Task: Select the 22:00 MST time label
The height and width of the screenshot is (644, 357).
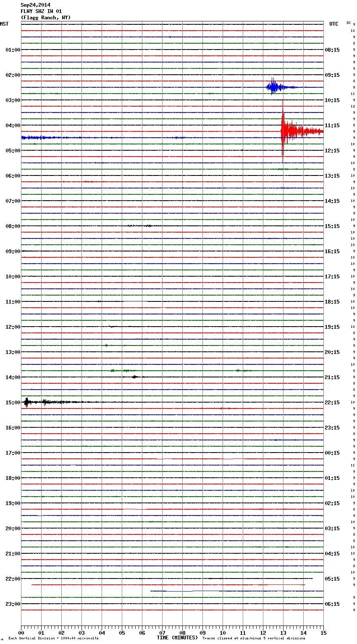Action: tap(13, 579)
